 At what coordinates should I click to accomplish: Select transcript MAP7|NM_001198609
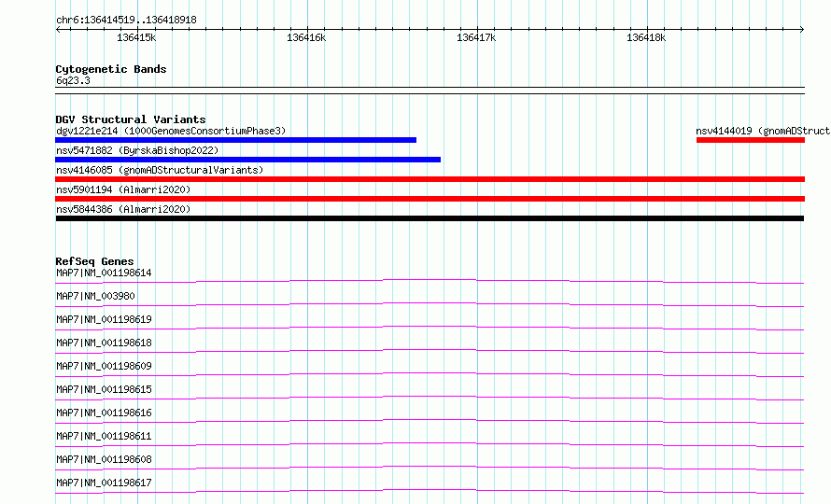(104, 366)
